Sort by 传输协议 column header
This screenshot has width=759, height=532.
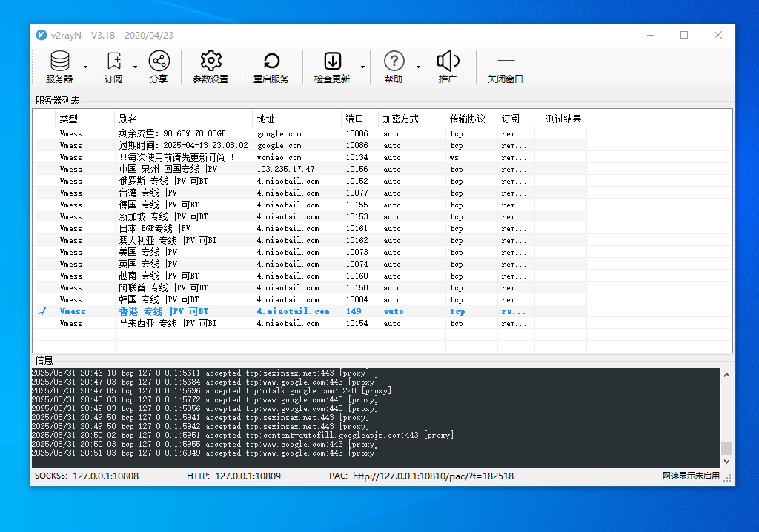point(471,119)
